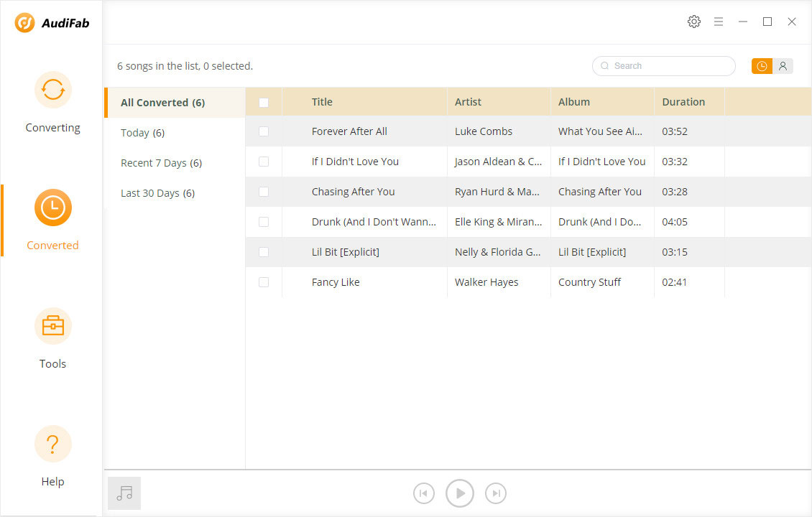
Task: Click duration 04:05
Action: point(675,222)
